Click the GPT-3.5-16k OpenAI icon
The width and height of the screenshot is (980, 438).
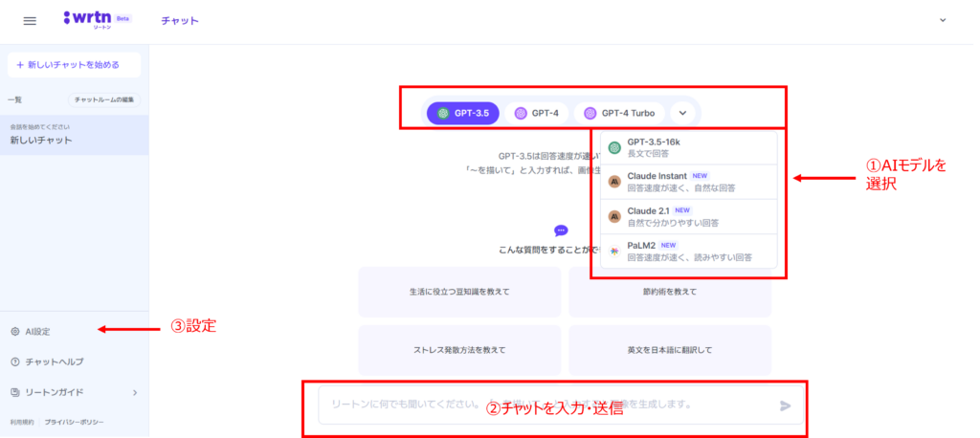coord(614,147)
